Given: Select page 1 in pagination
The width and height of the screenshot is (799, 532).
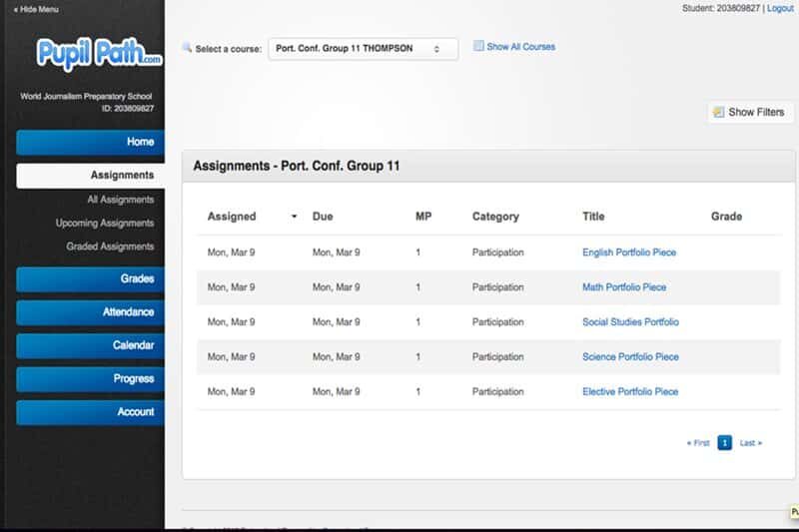Looking at the screenshot, I should (x=724, y=443).
